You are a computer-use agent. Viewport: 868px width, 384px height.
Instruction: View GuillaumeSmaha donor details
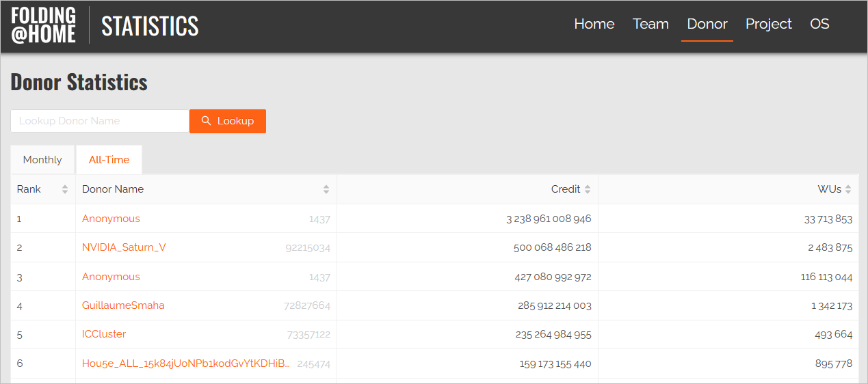click(123, 305)
